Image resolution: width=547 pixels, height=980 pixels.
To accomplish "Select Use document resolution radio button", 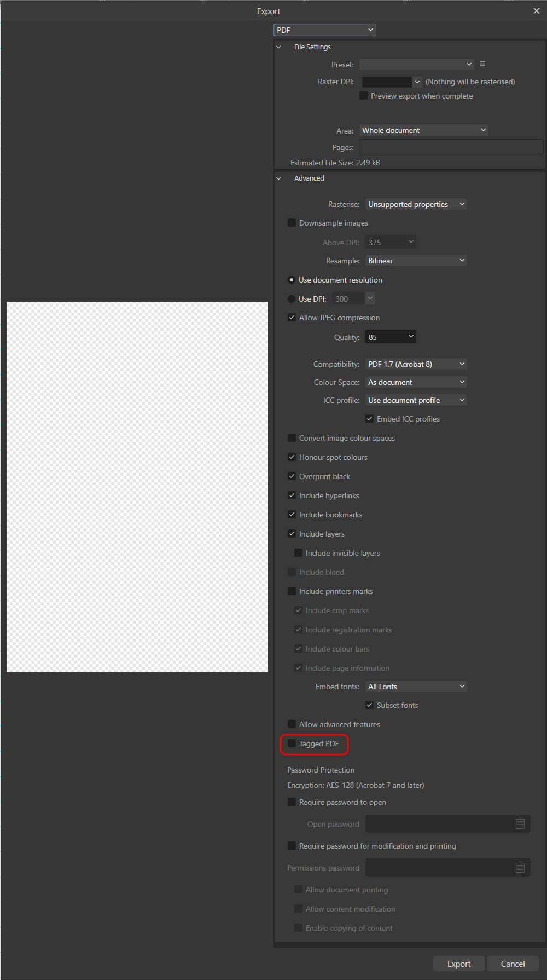I will click(292, 280).
